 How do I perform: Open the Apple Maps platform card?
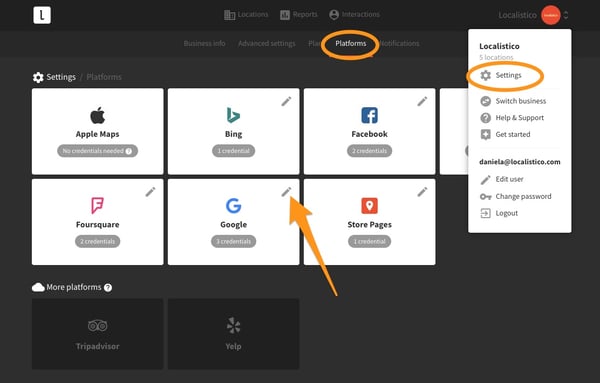point(98,131)
